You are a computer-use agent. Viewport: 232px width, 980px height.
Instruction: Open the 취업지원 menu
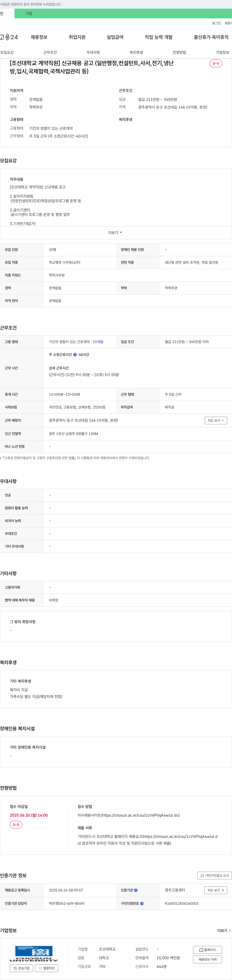[x=77, y=37]
